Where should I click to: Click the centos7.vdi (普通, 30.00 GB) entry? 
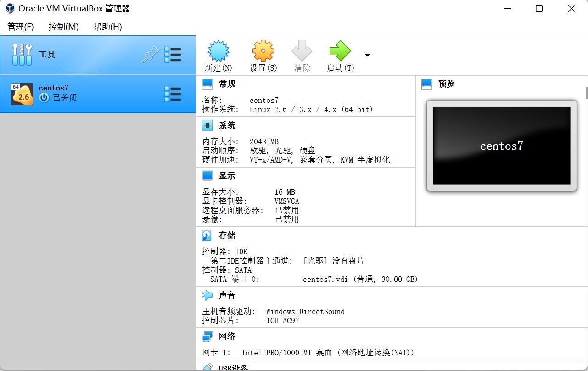tap(360, 279)
